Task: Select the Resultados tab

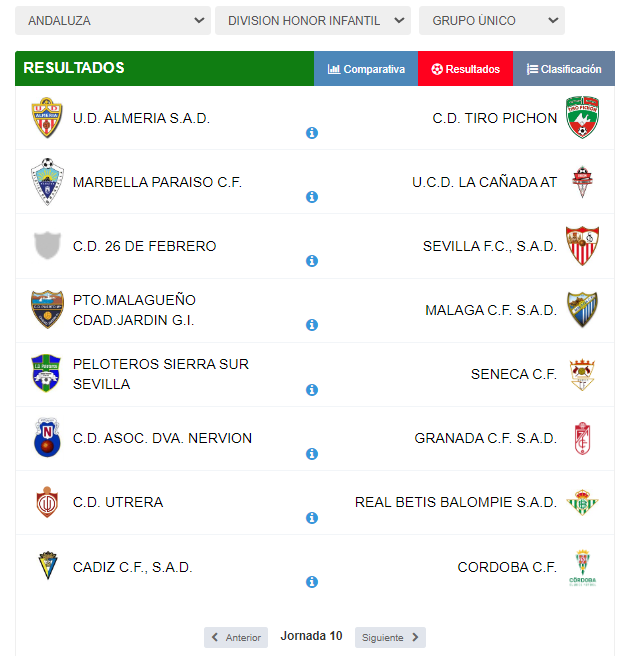Action: click(x=465, y=69)
